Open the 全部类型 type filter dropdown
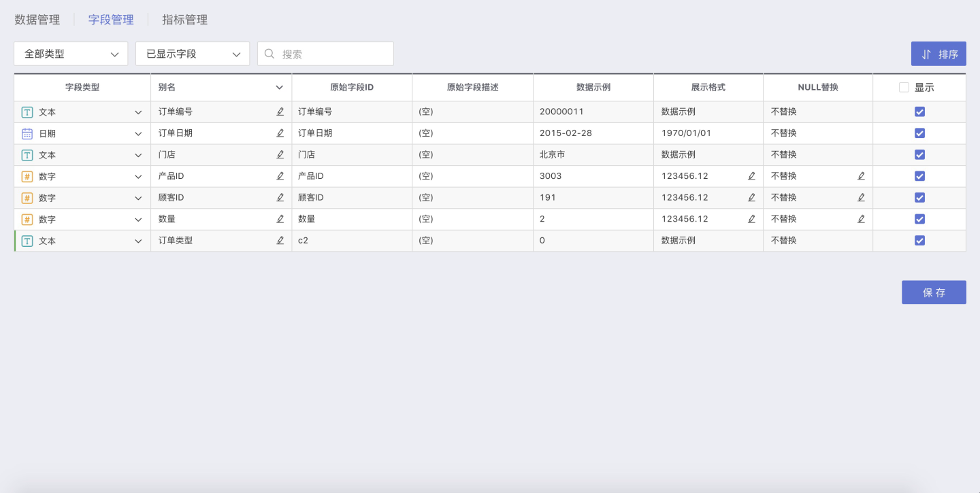The image size is (980, 493). [71, 54]
